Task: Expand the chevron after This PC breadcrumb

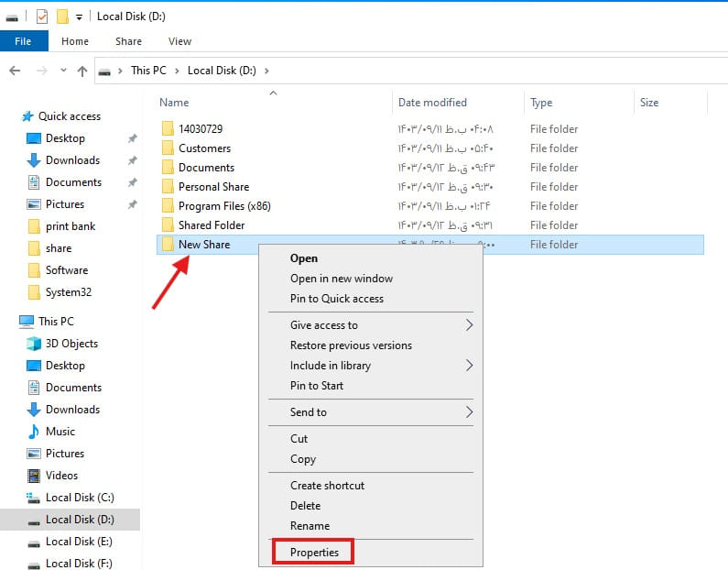Action: pos(177,71)
